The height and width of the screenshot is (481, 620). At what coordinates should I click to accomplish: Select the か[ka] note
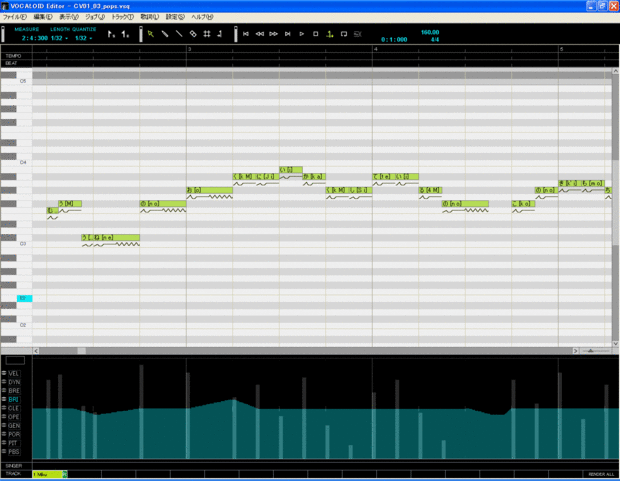click(x=314, y=177)
